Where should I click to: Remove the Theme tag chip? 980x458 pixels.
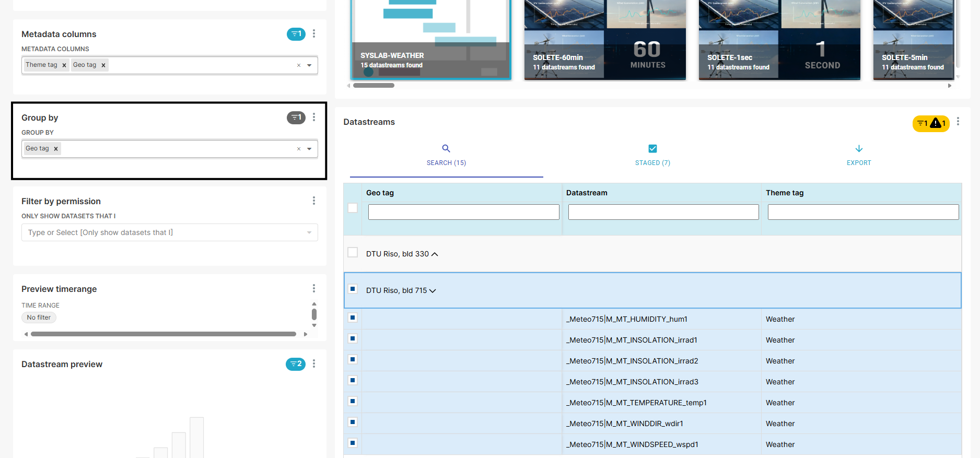(64, 65)
